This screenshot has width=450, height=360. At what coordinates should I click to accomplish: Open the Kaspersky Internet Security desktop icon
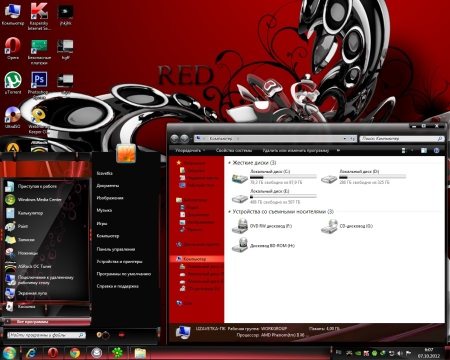(x=39, y=16)
